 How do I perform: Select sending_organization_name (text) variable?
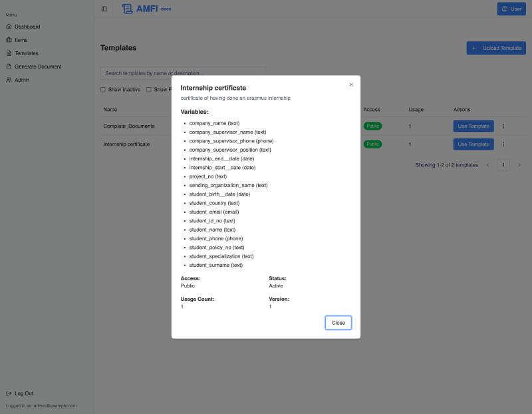228,185
